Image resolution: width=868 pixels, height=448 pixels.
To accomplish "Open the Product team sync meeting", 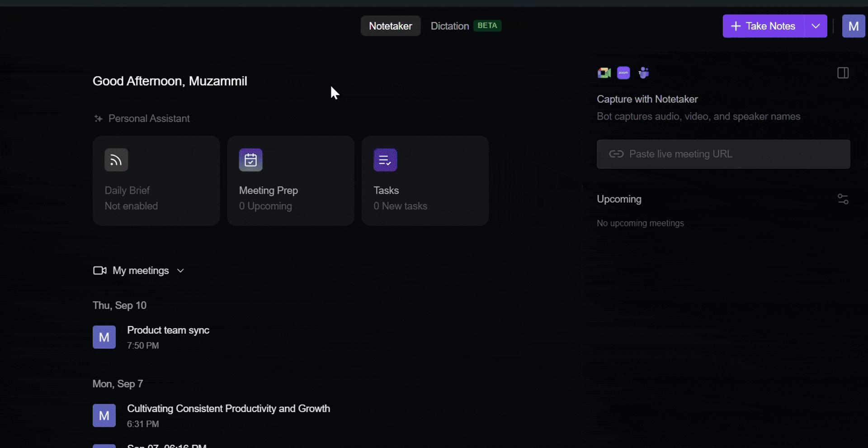I will tap(168, 330).
